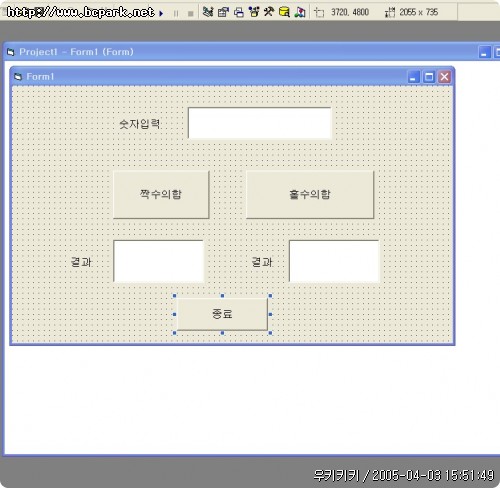Screen dimensions: 500x488
Task: Click the Break (pause) toolbar button
Action: 176,14
